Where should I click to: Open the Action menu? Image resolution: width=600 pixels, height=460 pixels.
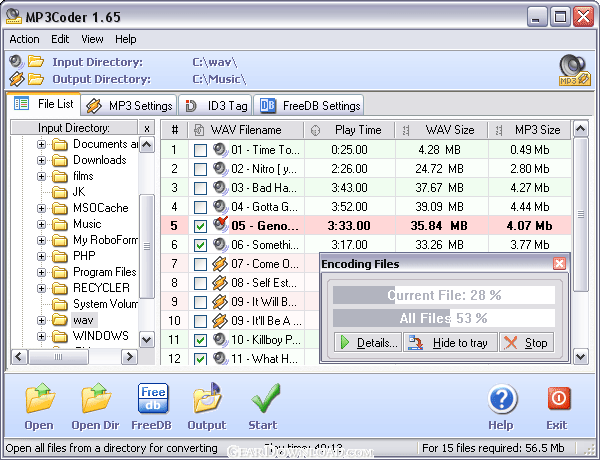point(24,39)
